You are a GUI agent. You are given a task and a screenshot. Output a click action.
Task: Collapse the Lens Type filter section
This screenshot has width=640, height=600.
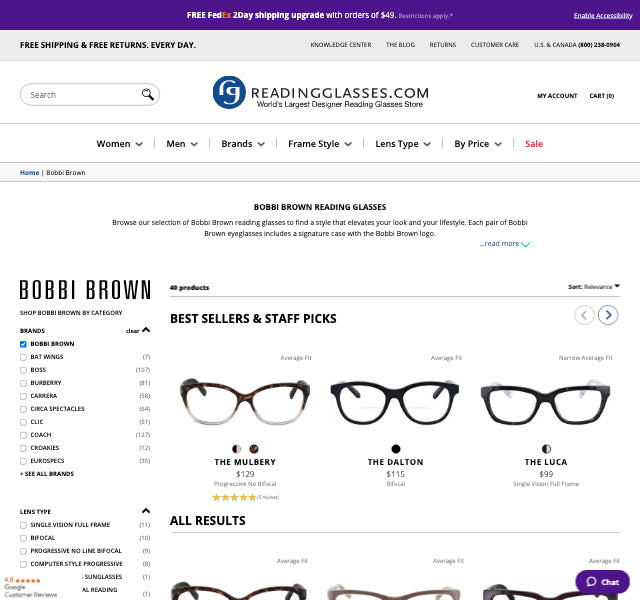(x=146, y=511)
